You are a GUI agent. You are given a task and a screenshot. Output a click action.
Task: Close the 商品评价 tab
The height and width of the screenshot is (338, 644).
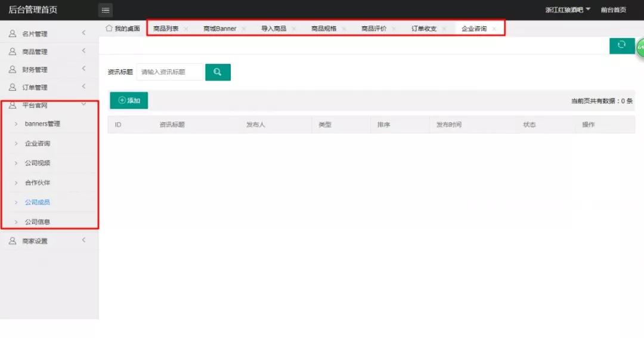click(x=394, y=29)
